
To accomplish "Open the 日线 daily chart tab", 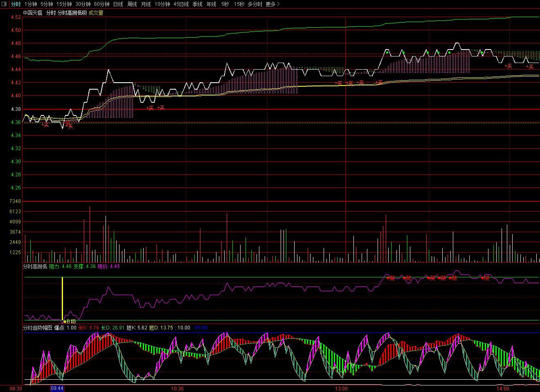I will click(118, 4).
